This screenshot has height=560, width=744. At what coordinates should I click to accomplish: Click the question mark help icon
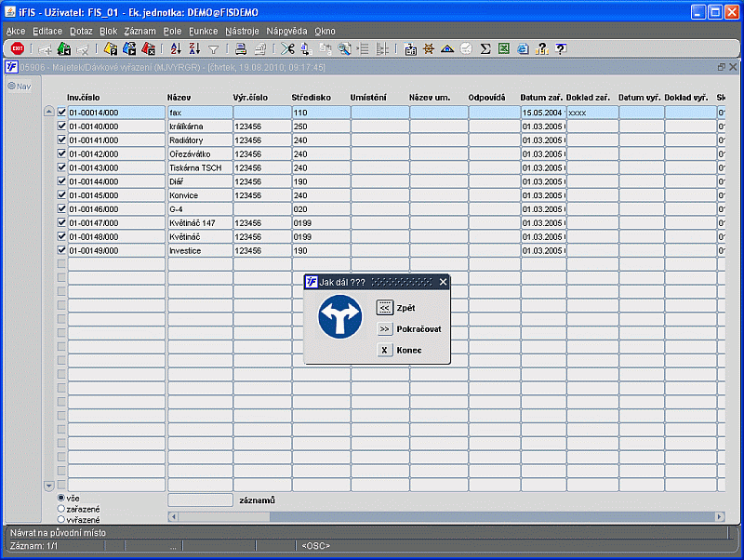(560, 48)
